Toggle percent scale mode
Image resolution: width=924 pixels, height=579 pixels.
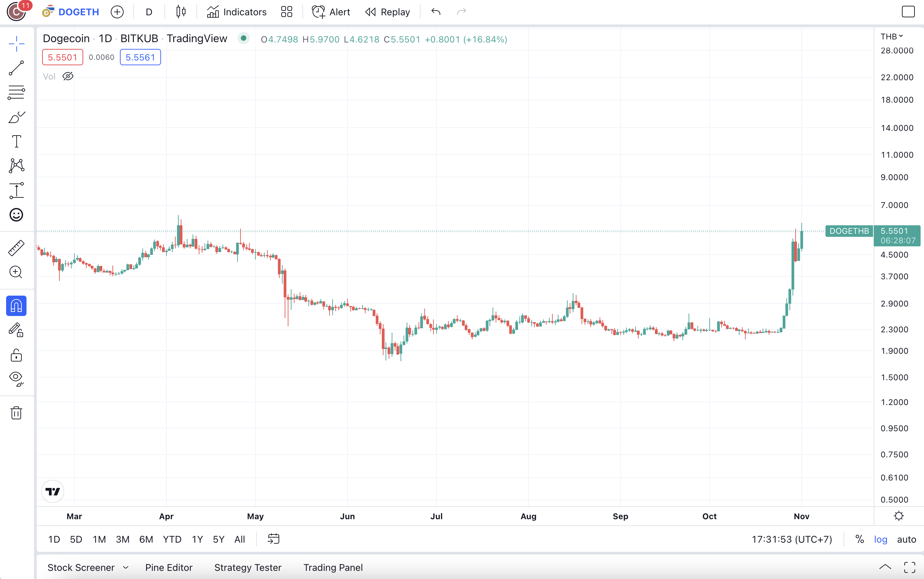[x=860, y=539]
